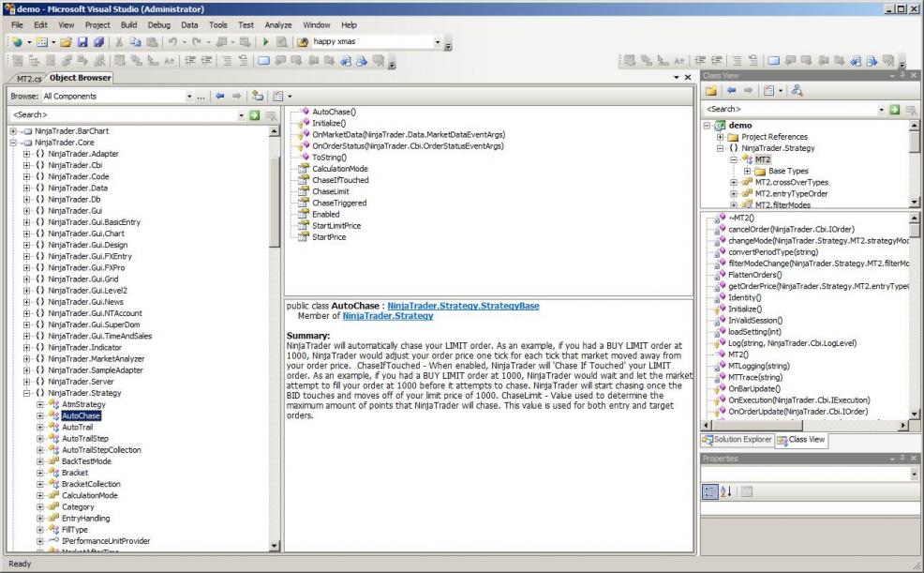Open the Tools menu
This screenshot has height=573, width=924.
218,24
